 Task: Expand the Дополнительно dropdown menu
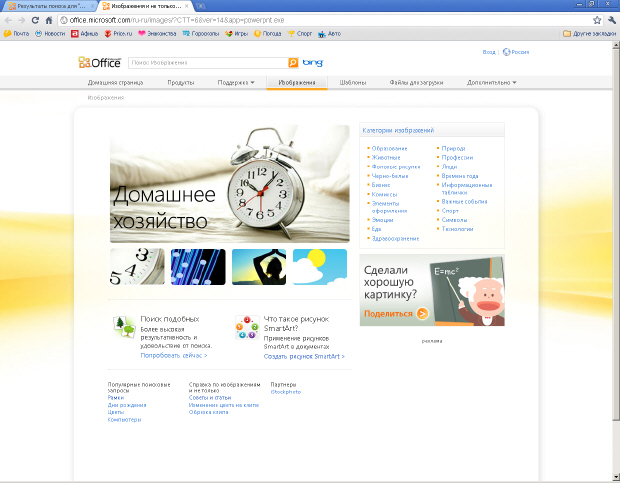tap(491, 83)
